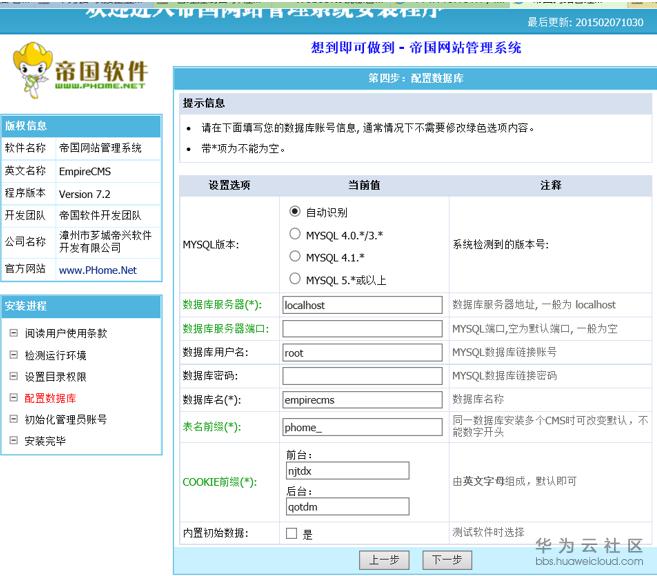Click the 注释 column header
The height and width of the screenshot is (576, 657).
[551, 185]
